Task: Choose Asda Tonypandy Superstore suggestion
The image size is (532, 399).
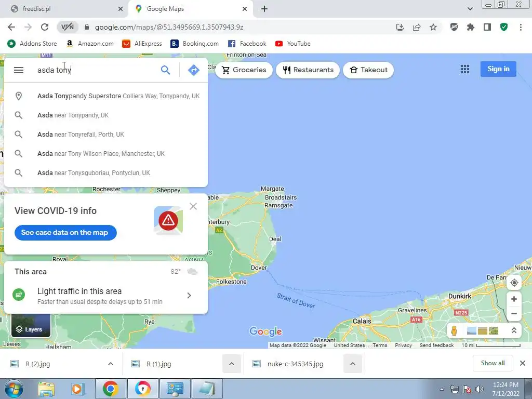Action: point(106,96)
